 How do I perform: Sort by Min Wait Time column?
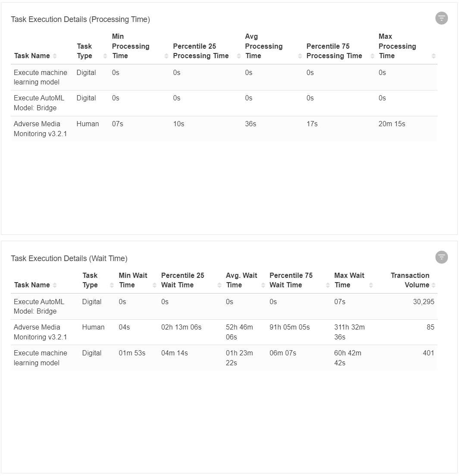tap(154, 285)
